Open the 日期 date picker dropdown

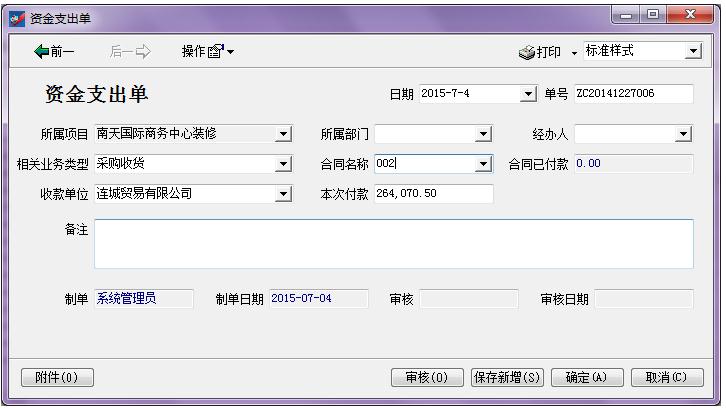pyautogui.click(x=529, y=94)
